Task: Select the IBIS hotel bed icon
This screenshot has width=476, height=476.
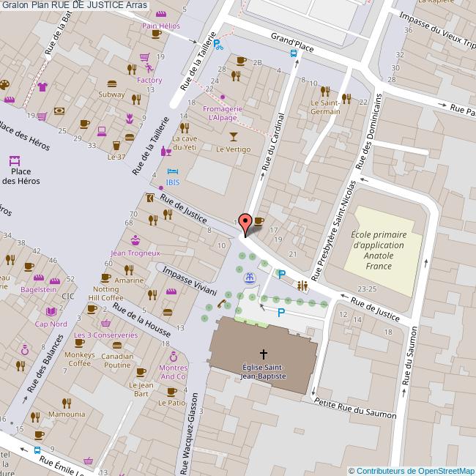Action: (174, 170)
